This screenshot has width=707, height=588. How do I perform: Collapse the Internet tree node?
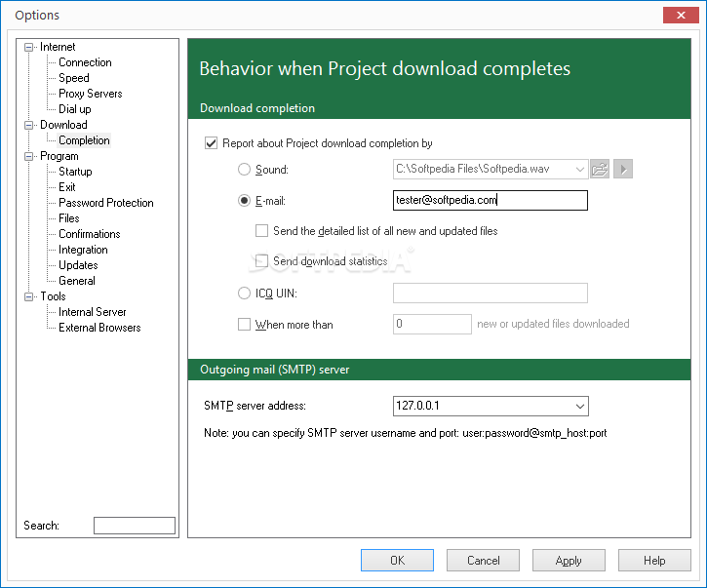point(29,47)
